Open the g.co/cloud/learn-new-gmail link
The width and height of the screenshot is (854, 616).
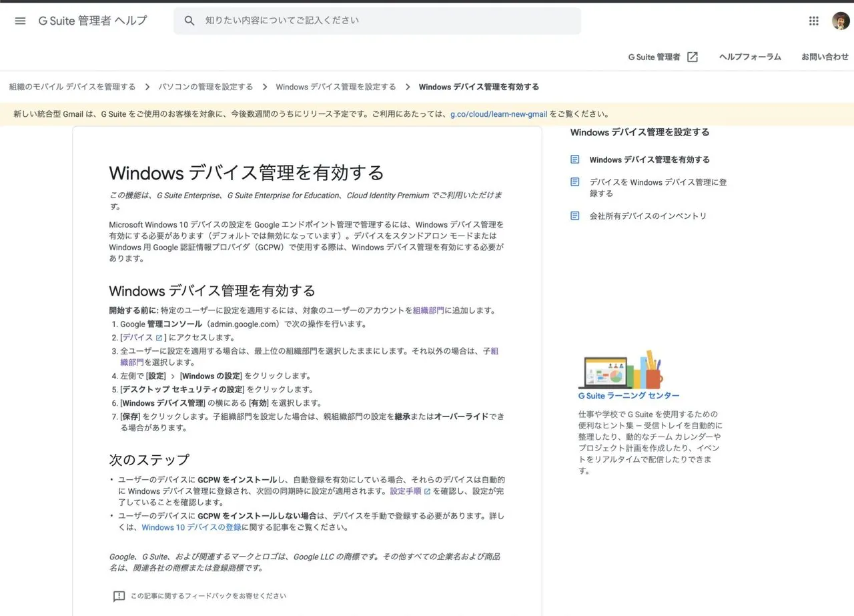tap(498, 114)
